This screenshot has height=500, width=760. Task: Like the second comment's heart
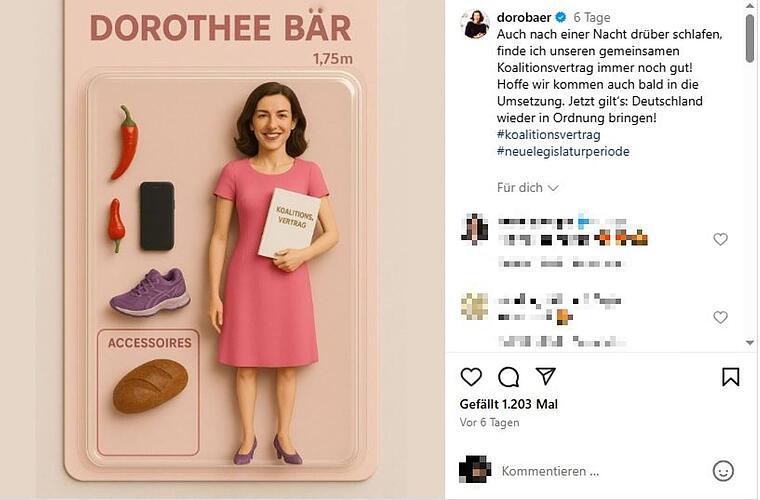(x=720, y=317)
